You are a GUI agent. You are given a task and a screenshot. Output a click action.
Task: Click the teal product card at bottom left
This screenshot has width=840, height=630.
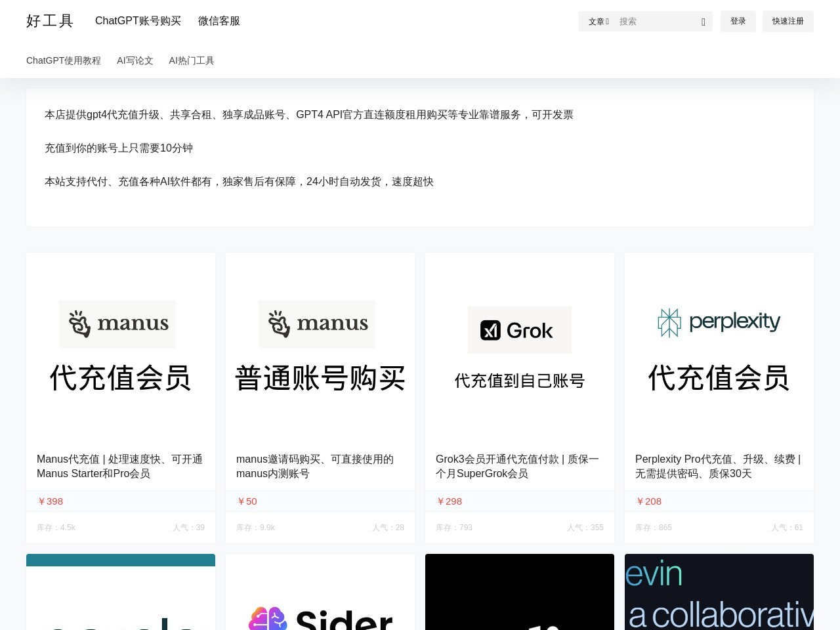[120, 592]
